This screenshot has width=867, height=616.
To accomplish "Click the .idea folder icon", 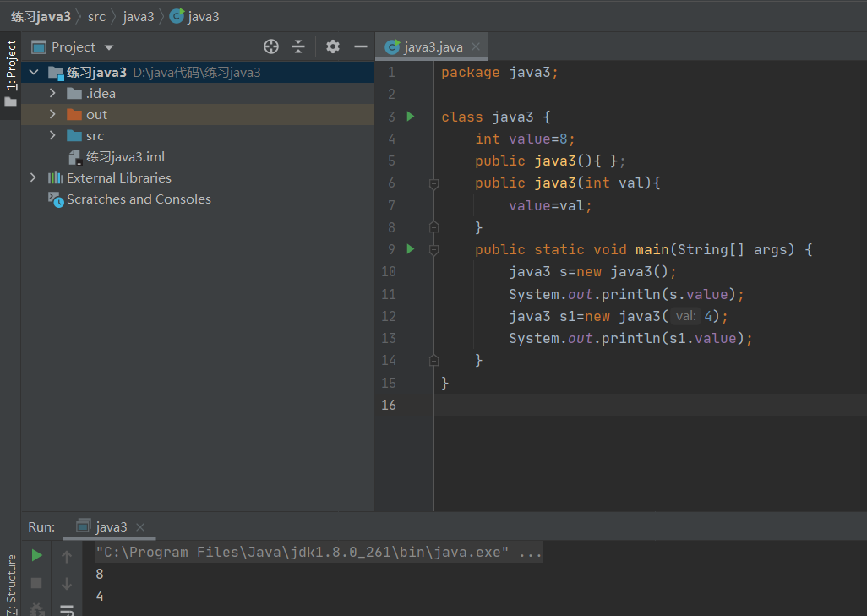I will 74,94.
